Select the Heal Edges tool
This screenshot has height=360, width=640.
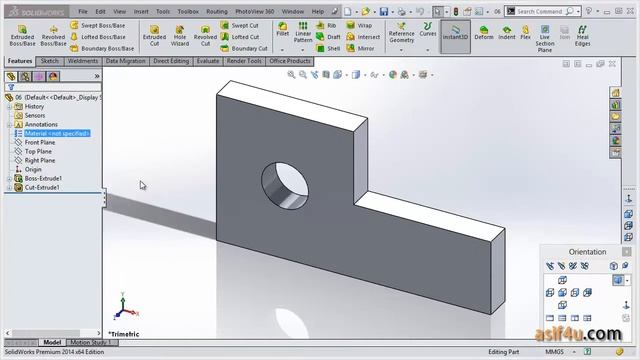click(x=582, y=36)
